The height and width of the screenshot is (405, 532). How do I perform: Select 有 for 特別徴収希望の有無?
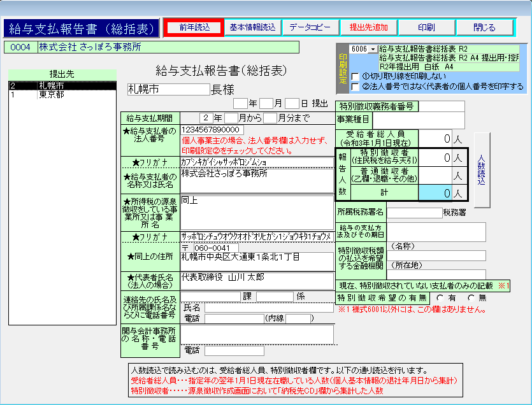tap(440, 297)
